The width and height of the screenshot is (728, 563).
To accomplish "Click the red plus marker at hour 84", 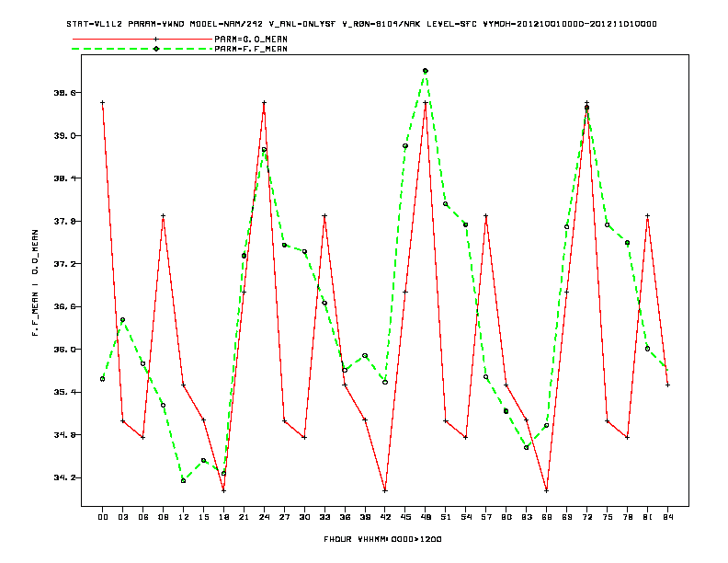I will [x=667, y=385].
